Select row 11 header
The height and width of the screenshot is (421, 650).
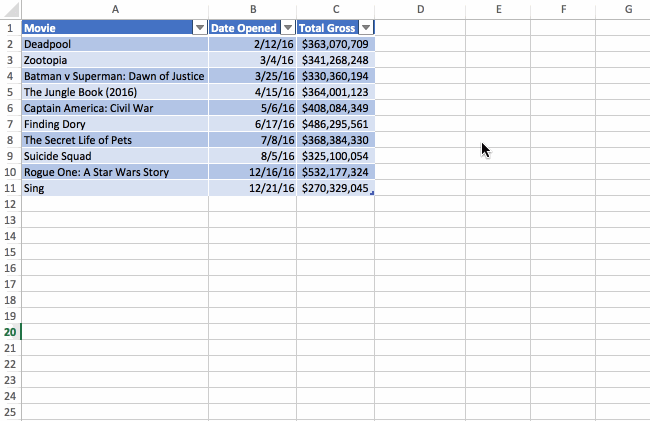click(10, 188)
